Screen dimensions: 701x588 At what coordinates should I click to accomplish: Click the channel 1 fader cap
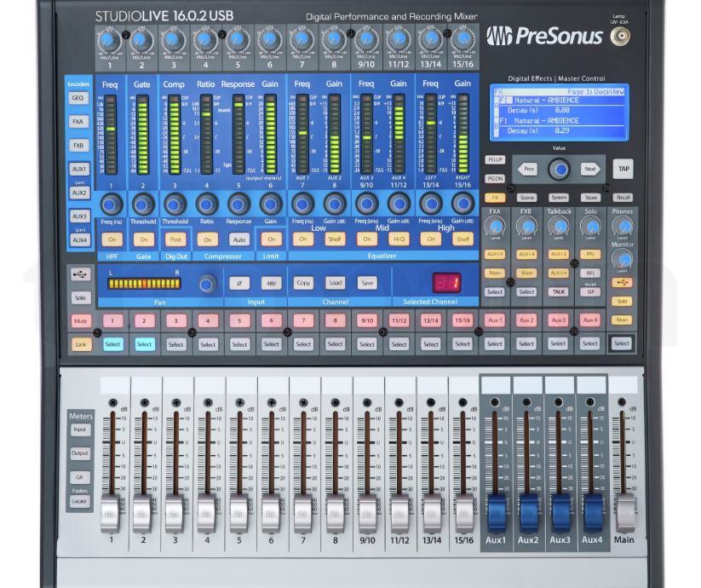click(111, 513)
